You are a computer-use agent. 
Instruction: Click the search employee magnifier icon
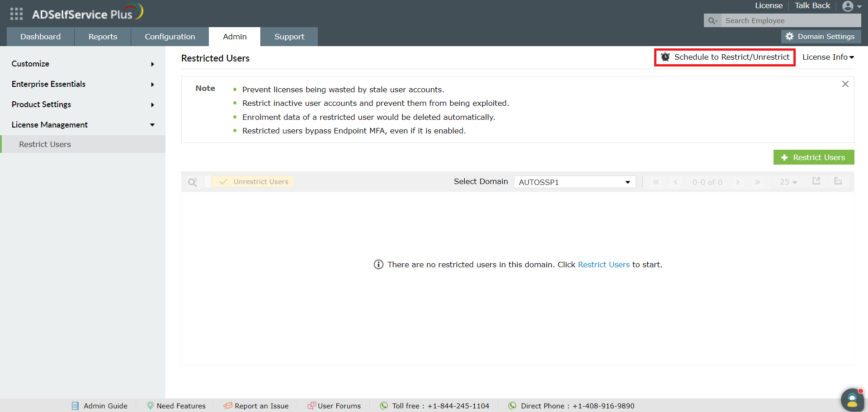[x=712, y=21]
